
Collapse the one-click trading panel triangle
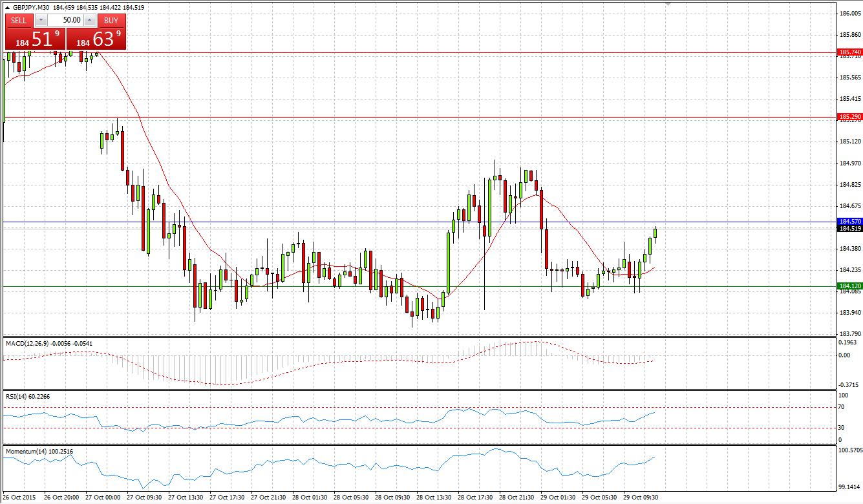[x=7, y=7]
